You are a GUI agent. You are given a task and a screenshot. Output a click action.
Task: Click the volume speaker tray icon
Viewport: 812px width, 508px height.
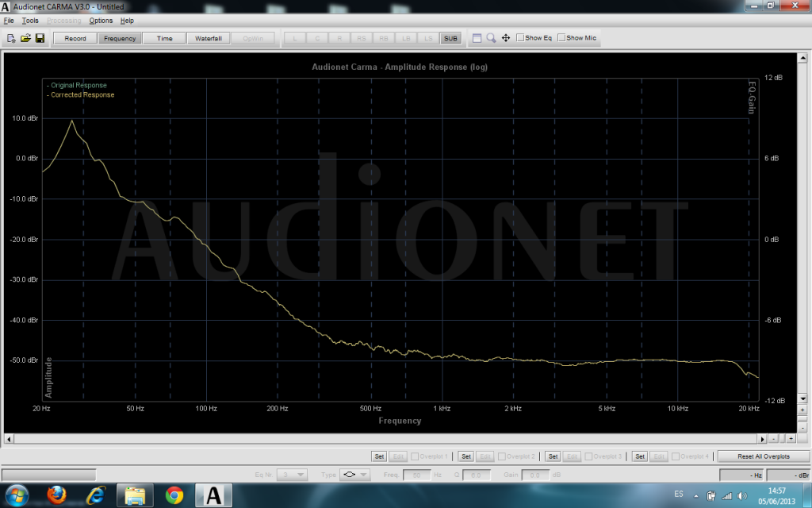coord(742,496)
